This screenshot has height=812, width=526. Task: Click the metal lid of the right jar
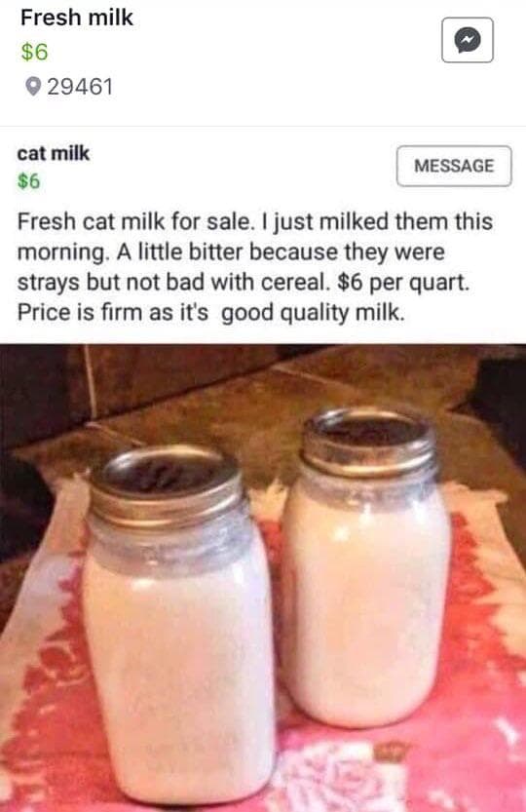click(x=368, y=441)
